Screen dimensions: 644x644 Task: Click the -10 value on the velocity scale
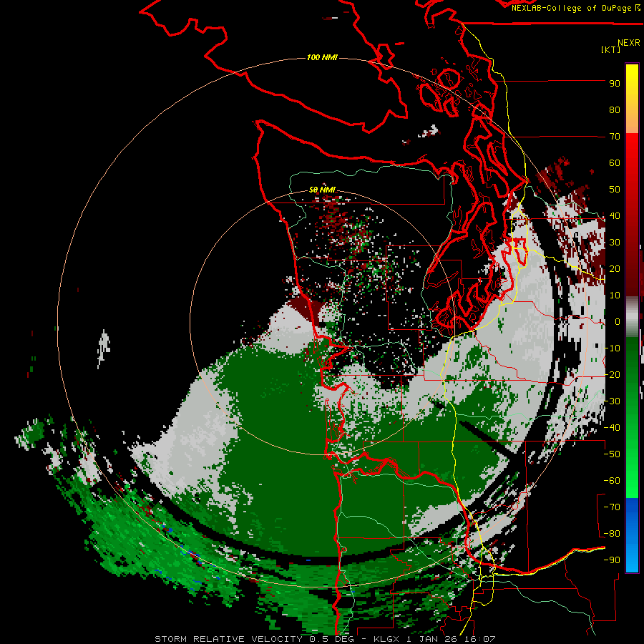click(x=612, y=348)
